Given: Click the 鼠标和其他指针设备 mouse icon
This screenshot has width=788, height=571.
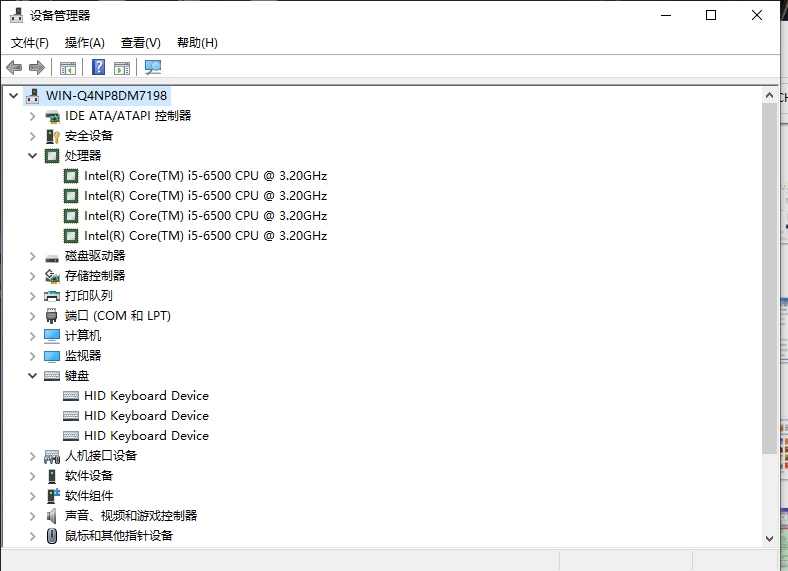Looking at the screenshot, I should [x=52, y=536].
